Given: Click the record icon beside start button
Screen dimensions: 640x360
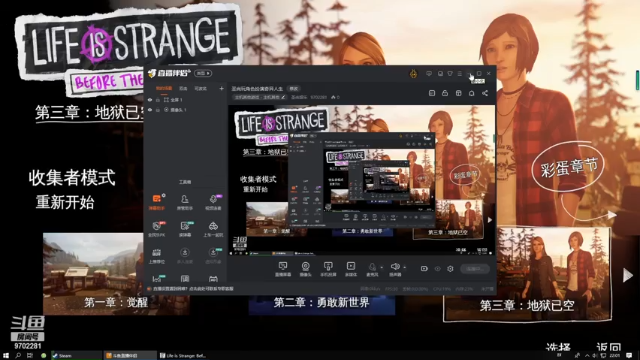Looking at the screenshot, I should [424, 269].
